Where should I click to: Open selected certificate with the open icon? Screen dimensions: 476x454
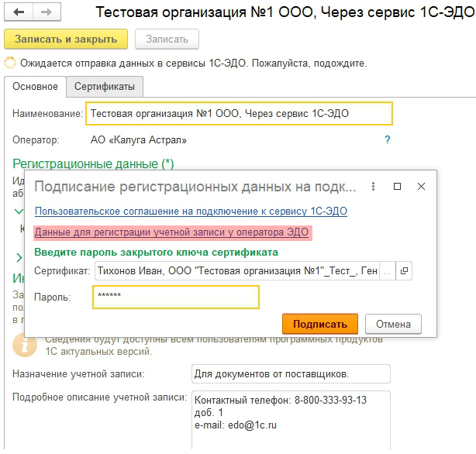click(x=404, y=270)
